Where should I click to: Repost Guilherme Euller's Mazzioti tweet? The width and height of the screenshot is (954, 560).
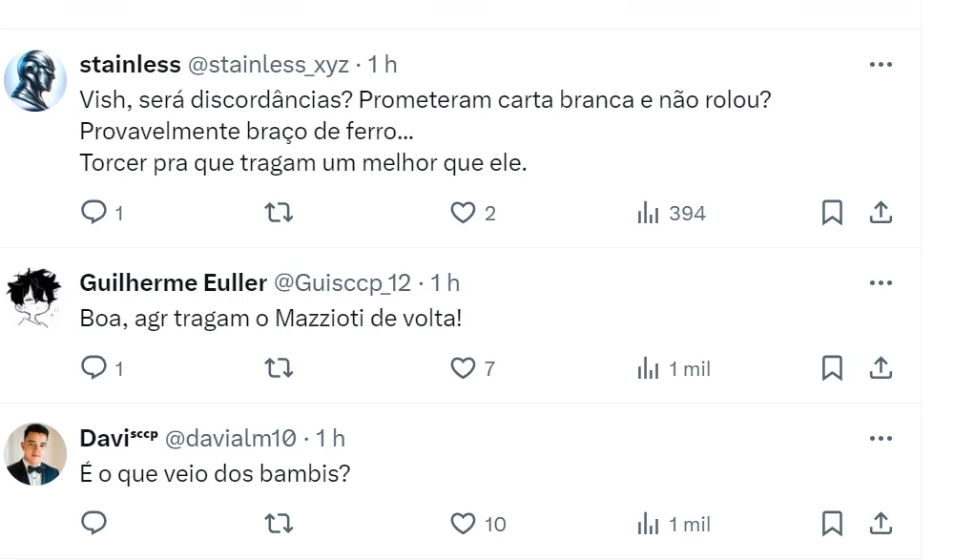278,367
